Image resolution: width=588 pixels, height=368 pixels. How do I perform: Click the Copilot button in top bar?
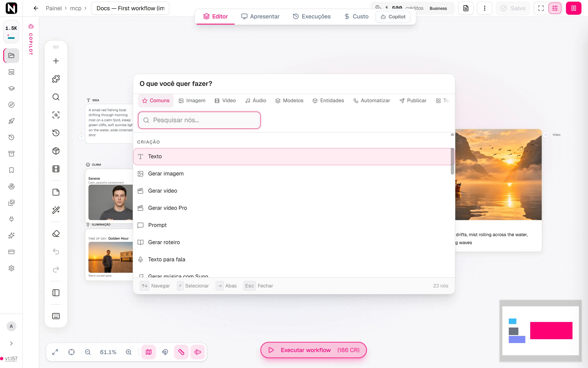tap(393, 17)
